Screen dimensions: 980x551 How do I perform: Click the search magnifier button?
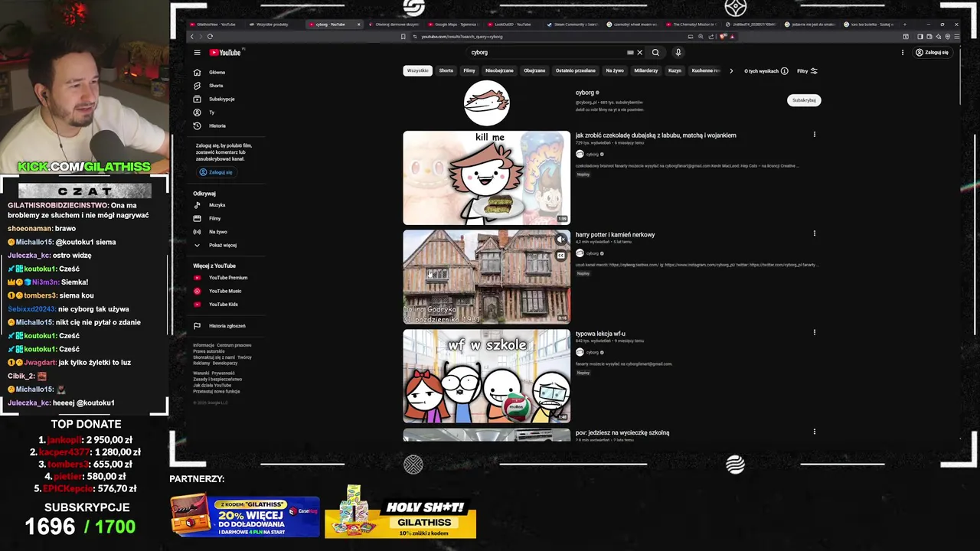[x=655, y=53]
